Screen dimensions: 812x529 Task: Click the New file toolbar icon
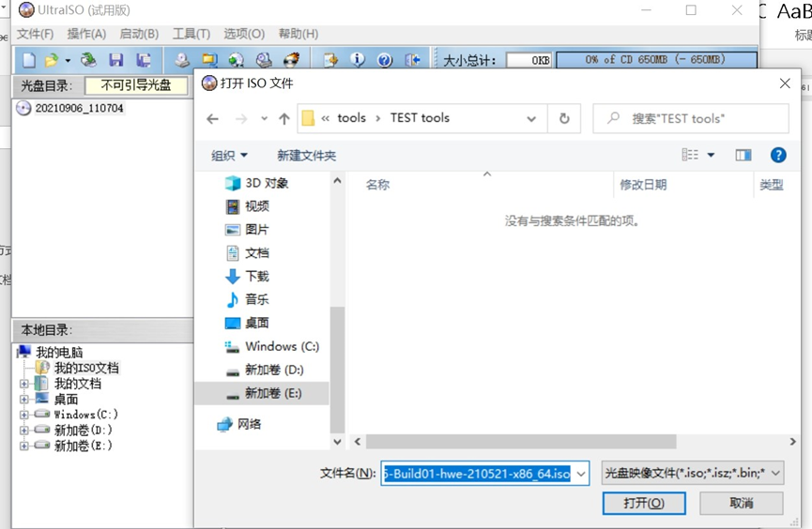coord(29,60)
